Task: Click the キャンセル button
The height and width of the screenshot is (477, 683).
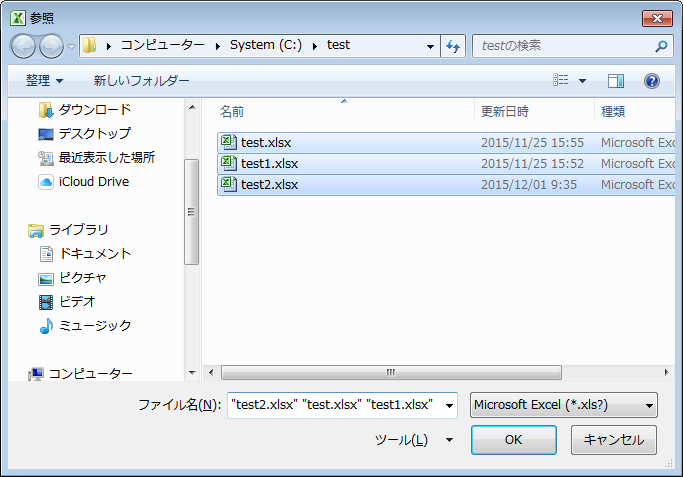Action: (x=613, y=440)
